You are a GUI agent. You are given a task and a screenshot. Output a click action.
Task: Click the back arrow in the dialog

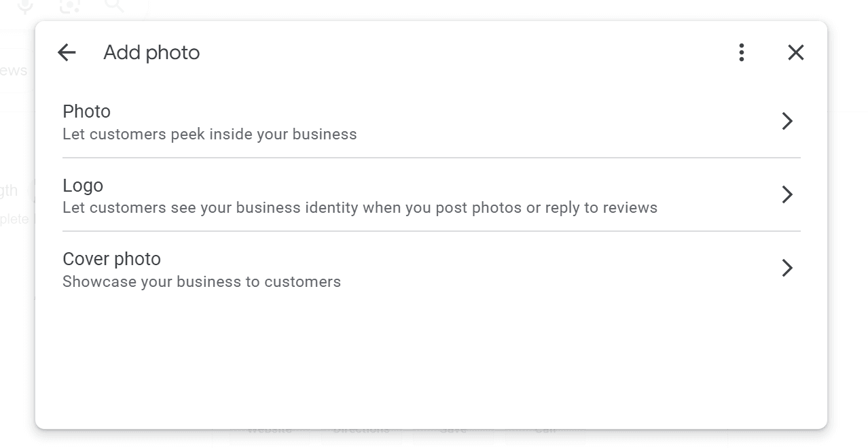[x=67, y=52]
